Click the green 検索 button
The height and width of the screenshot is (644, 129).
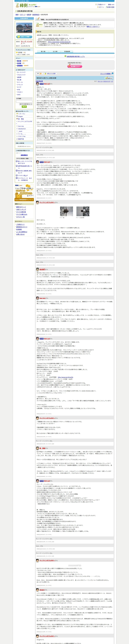coord(24,107)
